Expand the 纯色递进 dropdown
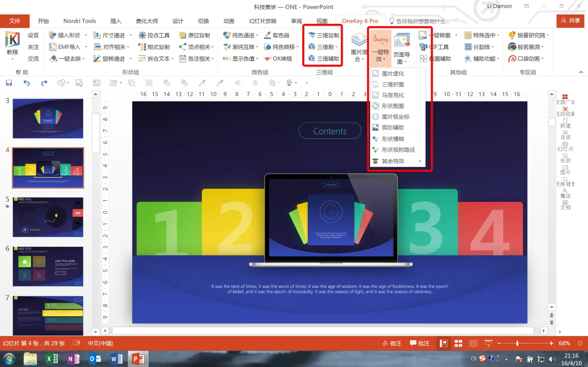Image resolution: width=588 pixels, height=367 pixels. click(257, 35)
